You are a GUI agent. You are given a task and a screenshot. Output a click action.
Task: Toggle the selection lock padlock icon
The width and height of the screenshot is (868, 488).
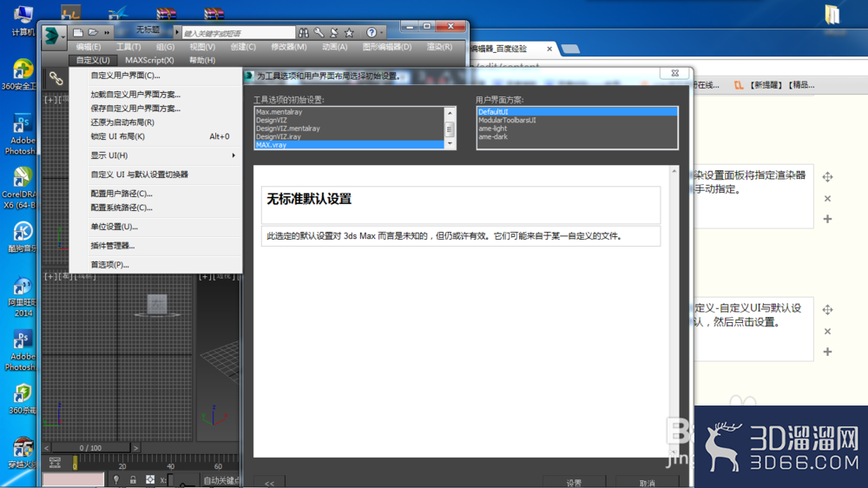tap(133, 479)
